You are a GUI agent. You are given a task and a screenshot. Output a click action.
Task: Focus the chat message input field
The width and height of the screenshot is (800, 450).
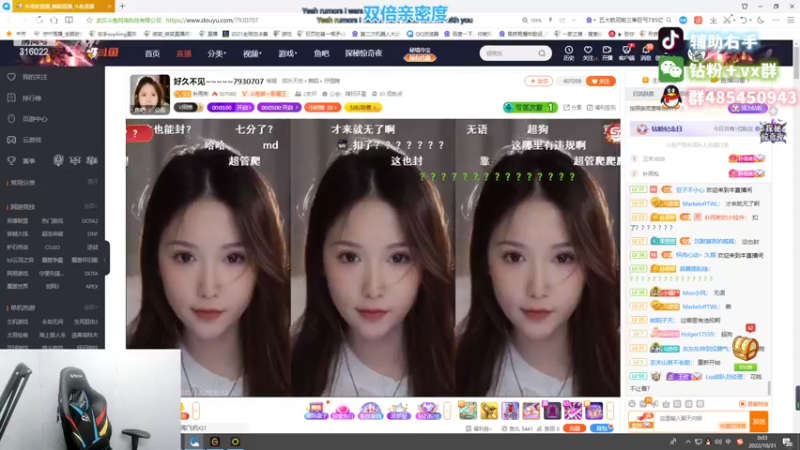point(702,421)
